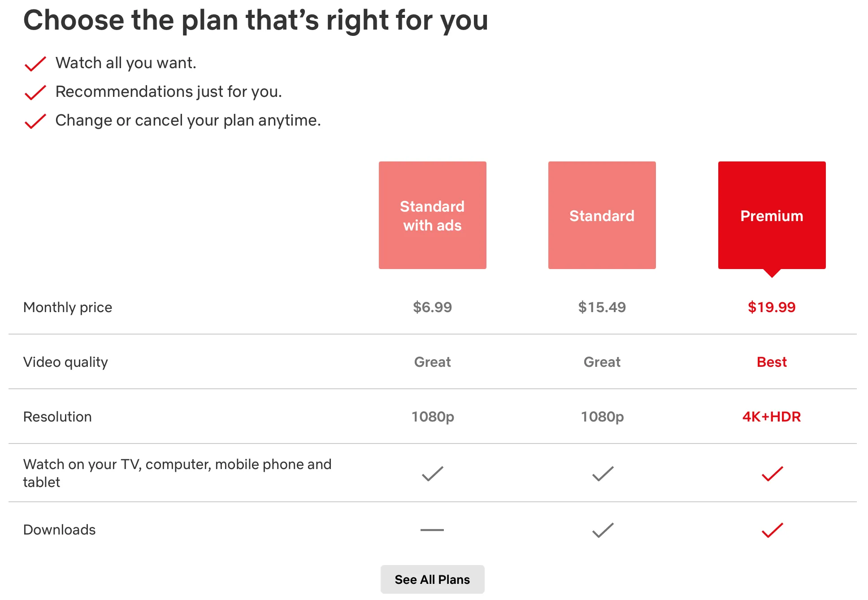Click the Standard with ads device checkmark
Viewport: 868px width, 600px height.
coord(432,473)
